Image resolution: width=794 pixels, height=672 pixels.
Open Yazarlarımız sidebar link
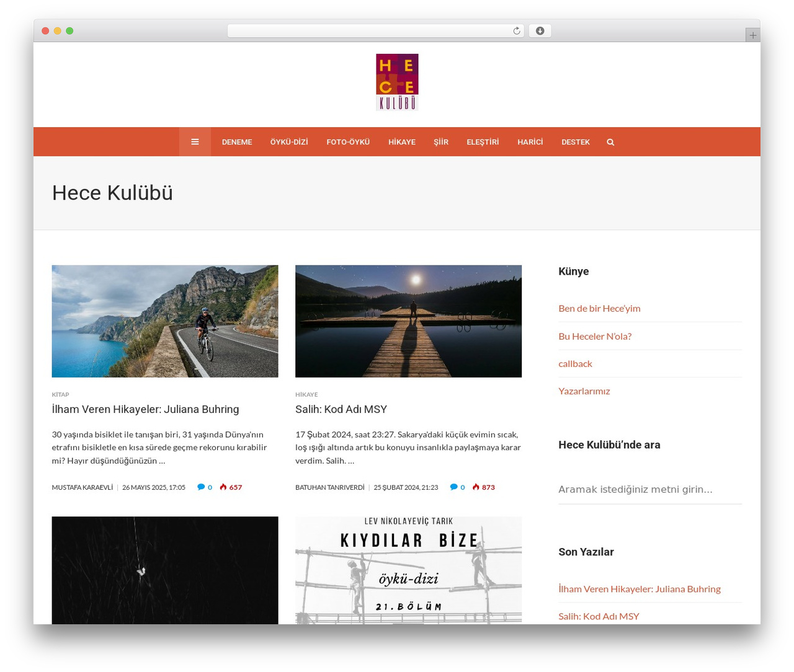pyautogui.click(x=584, y=391)
